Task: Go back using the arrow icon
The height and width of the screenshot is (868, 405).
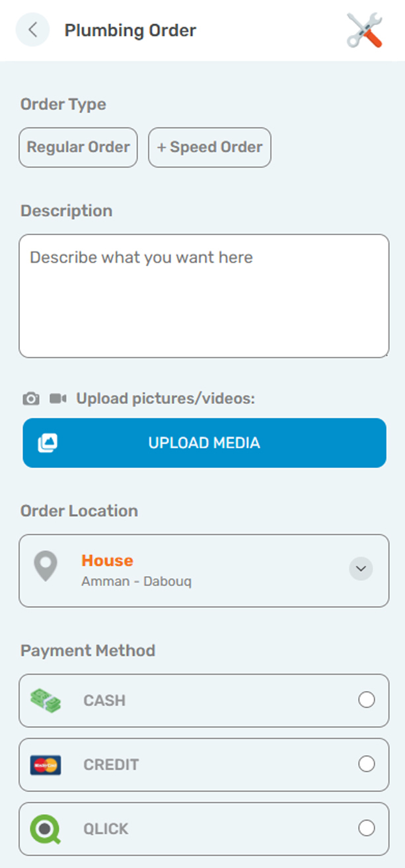Action: tap(32, 30)
